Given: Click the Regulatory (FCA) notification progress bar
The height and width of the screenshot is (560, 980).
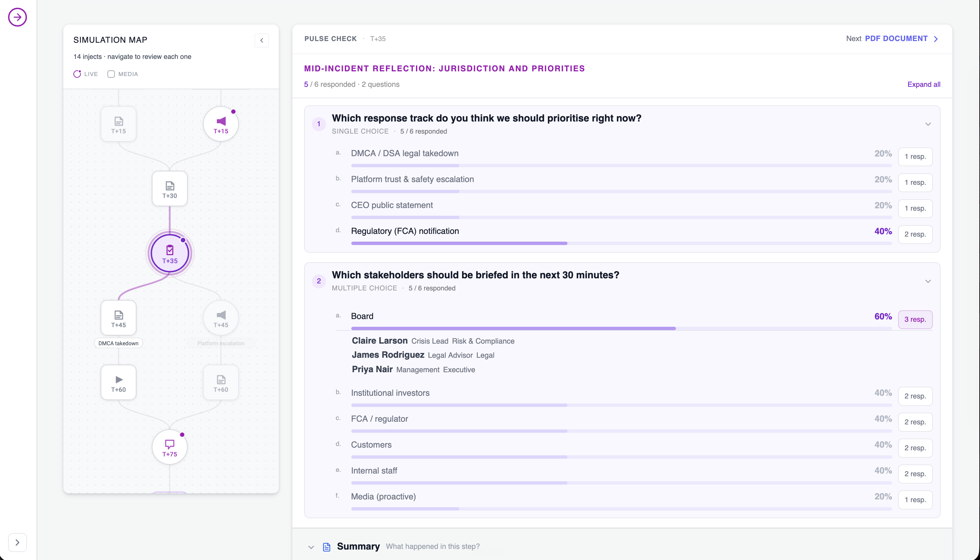Looking at the screenshot, I should point(621,243).
